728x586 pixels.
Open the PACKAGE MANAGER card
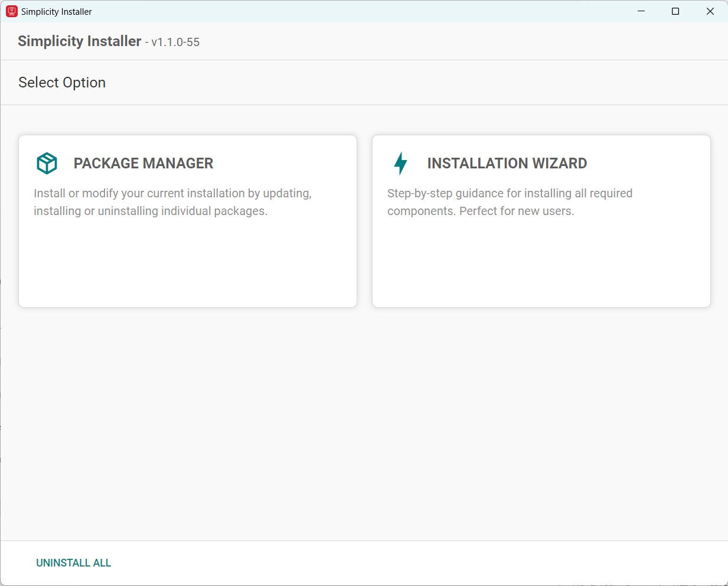(x=187, y=220)
